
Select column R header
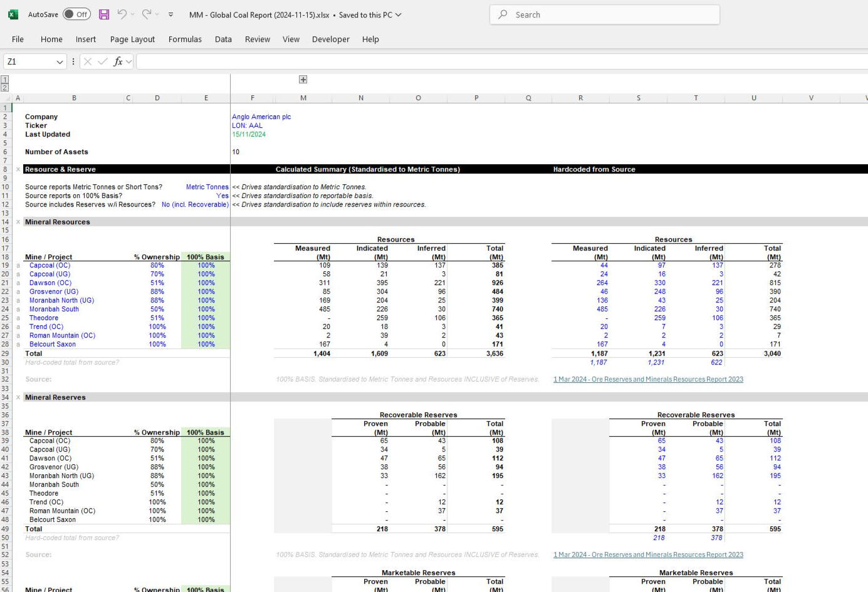[x=580, y=98]
